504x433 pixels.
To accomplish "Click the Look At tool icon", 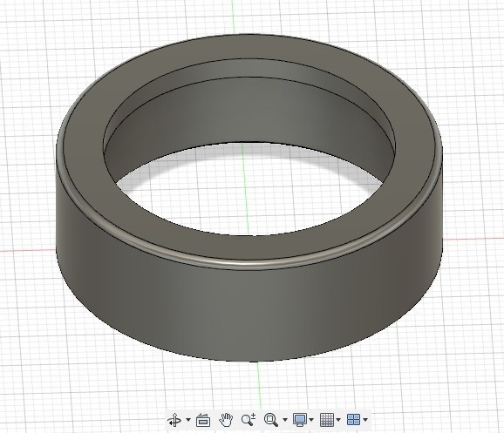I will tap(203, 420).
